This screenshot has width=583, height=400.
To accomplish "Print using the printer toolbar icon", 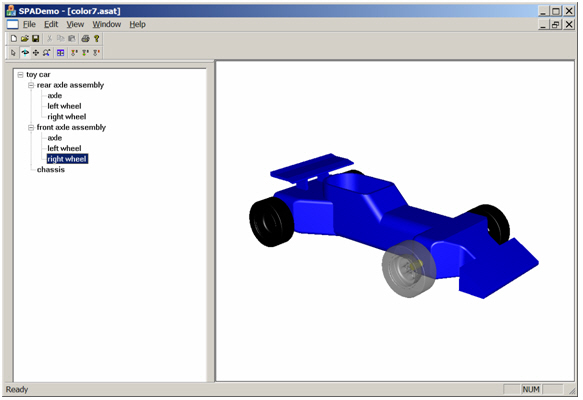I will (x=86, y=39).
